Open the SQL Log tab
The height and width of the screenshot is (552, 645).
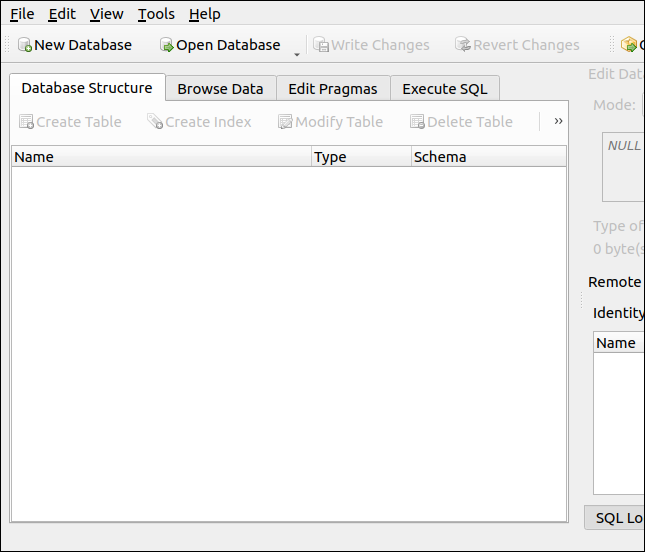[615, 517]
